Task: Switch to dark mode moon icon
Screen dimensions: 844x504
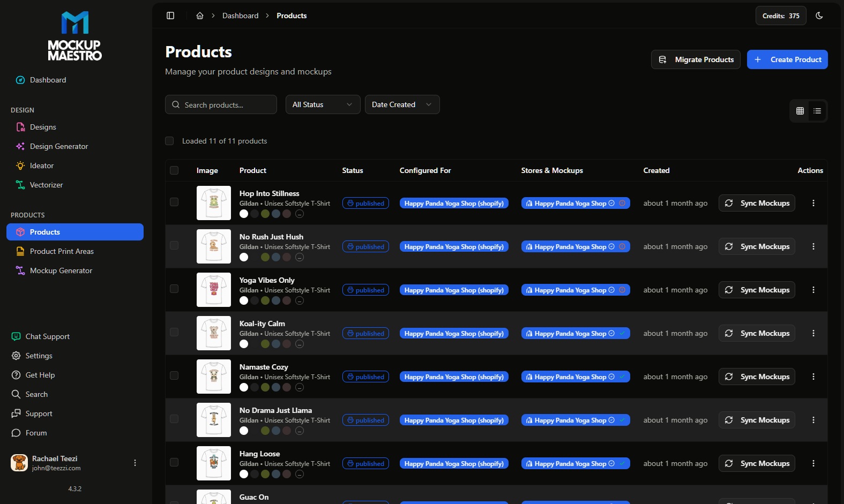Action: 819,16
